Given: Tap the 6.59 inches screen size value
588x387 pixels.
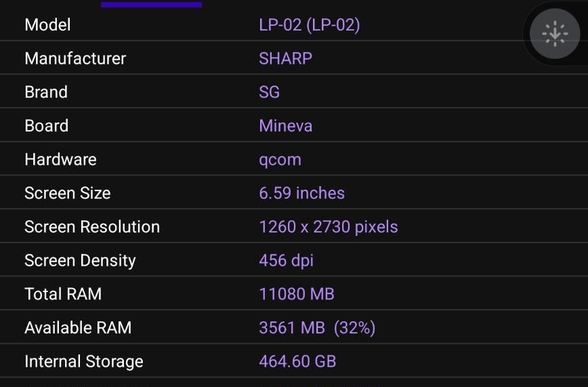Looking at the screenshot, I should [x=302, y=193].
